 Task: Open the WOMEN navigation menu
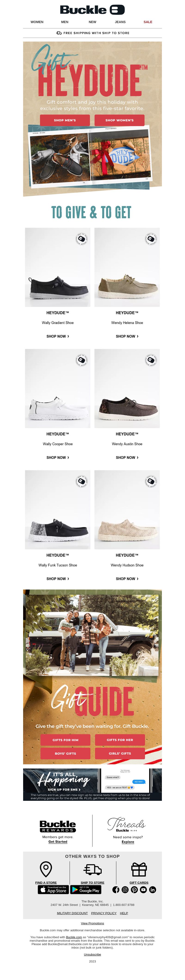pyautogui.click(x=37, y=22)
